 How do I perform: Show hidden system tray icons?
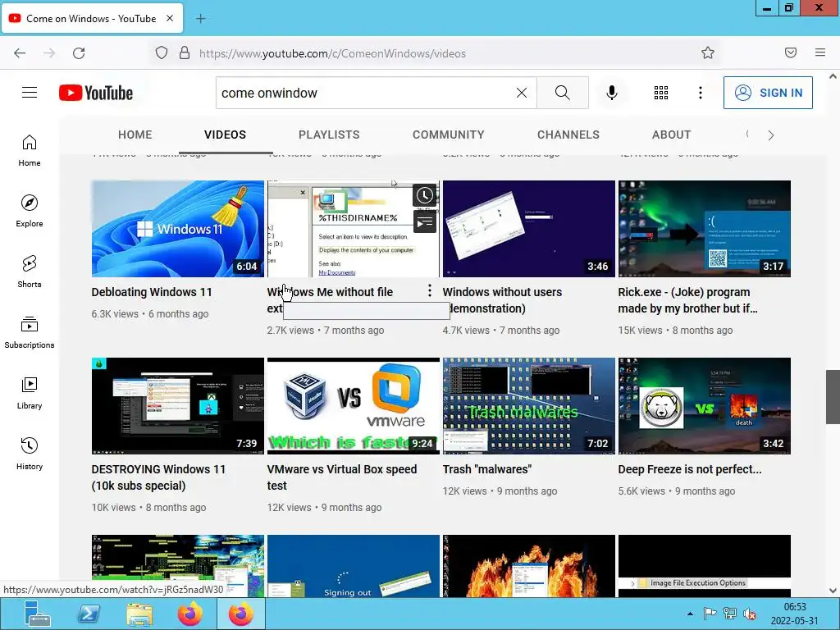click(690, 614)
